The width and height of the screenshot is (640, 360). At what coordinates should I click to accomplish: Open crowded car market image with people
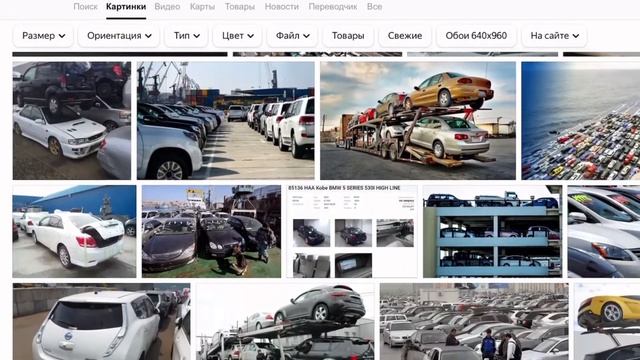click(x=474, y=322)
